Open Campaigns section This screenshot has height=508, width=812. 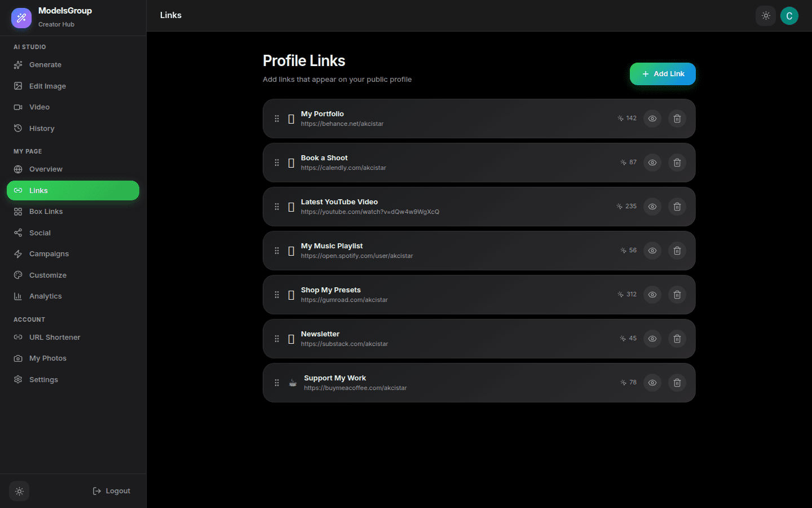coord(48,254)
